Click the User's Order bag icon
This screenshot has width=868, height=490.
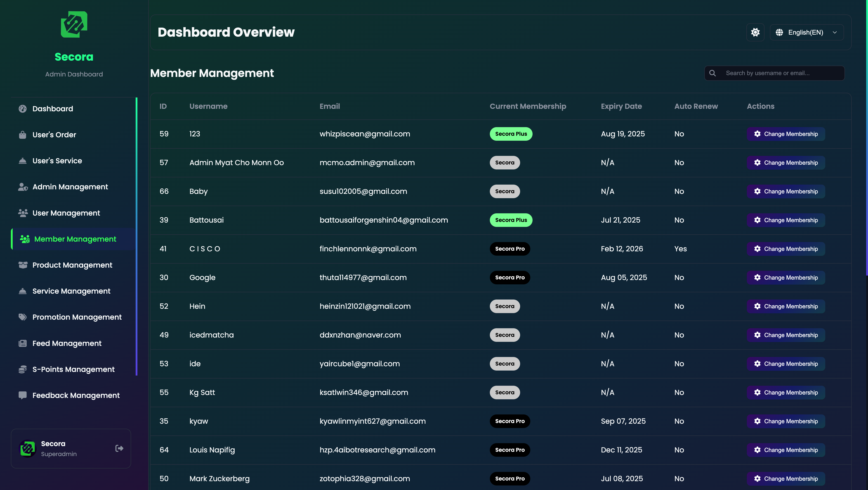(x=23, y=135)
